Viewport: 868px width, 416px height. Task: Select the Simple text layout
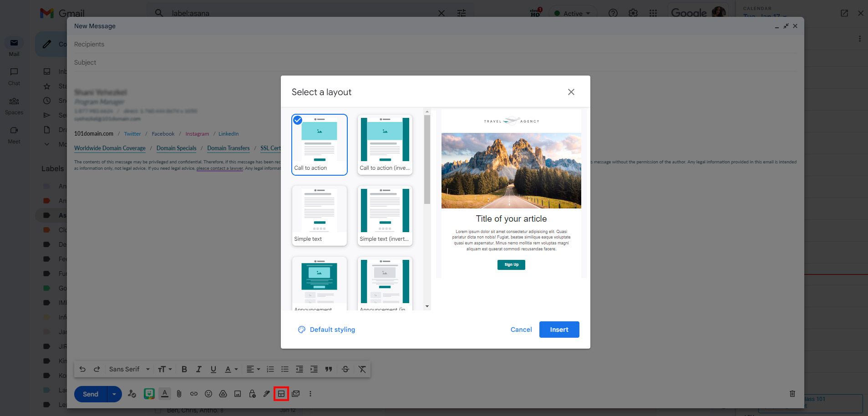[x=319, y=215]
